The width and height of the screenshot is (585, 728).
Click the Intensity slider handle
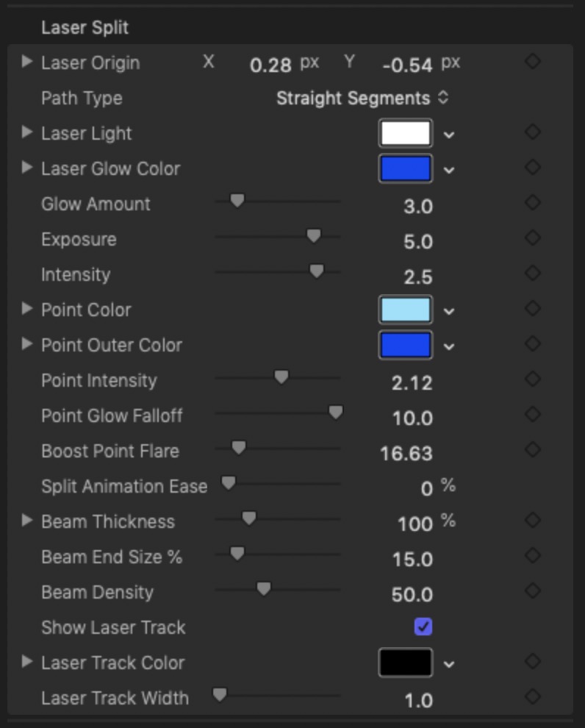pyautogui.click(x=317, y=271)
